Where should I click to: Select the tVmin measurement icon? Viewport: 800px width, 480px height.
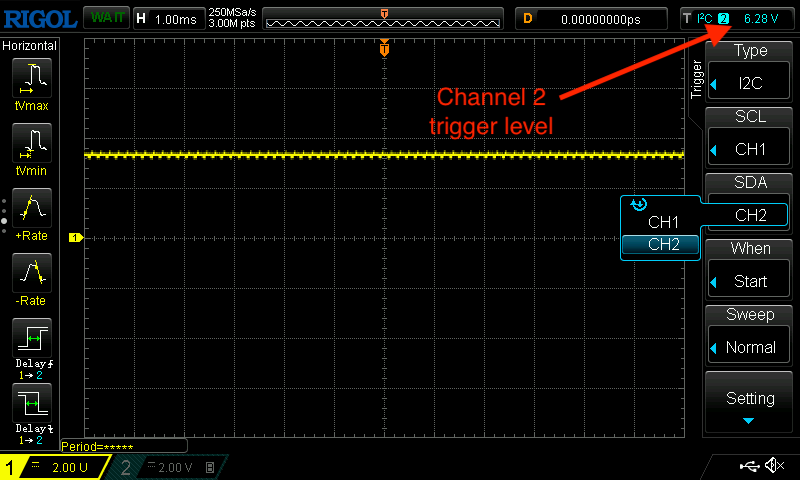31,146
